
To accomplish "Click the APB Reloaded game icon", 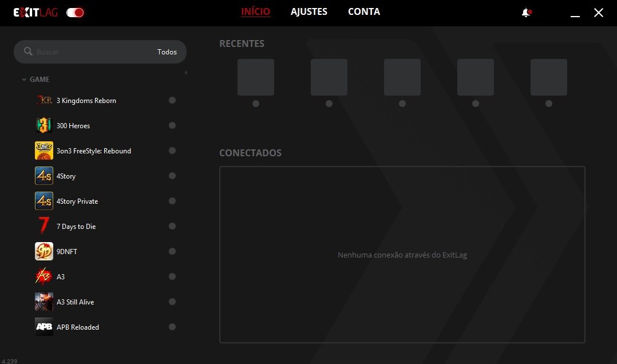I will (x=44, y=327).
